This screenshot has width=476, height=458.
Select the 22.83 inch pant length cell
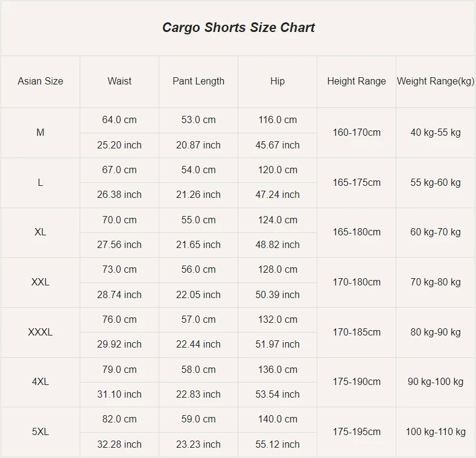(x=198, y=394)
